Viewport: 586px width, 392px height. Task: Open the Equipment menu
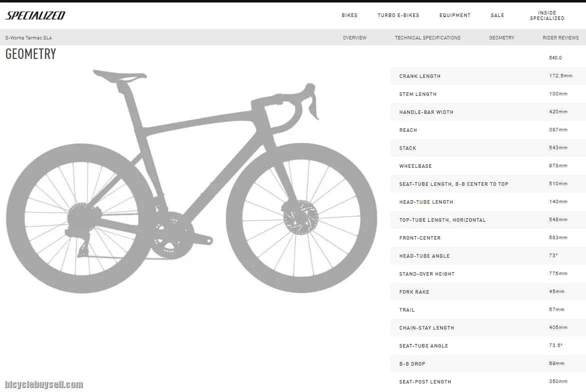pyautogui.click(x=455, y=15)
